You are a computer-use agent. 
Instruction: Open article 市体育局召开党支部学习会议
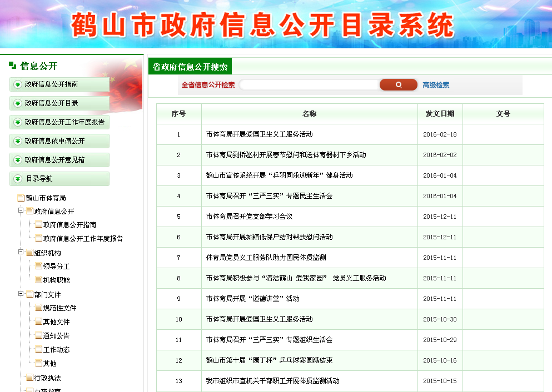point(249,217)
